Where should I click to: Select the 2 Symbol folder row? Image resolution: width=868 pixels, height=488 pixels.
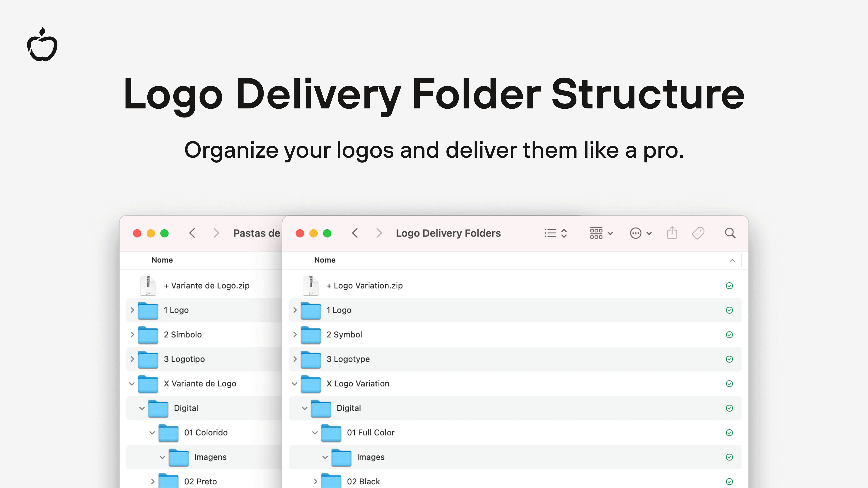pyautogui.click(x=515, y=334)
